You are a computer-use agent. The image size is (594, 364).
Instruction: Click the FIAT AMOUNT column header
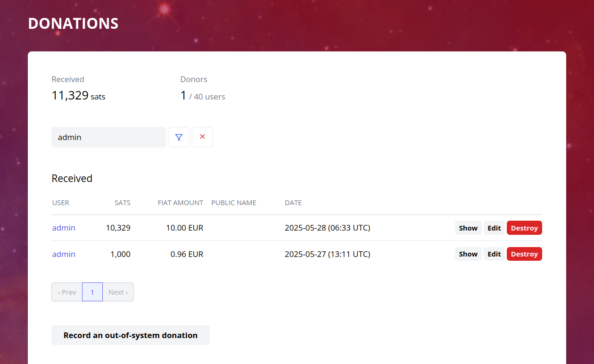(181, 203)
